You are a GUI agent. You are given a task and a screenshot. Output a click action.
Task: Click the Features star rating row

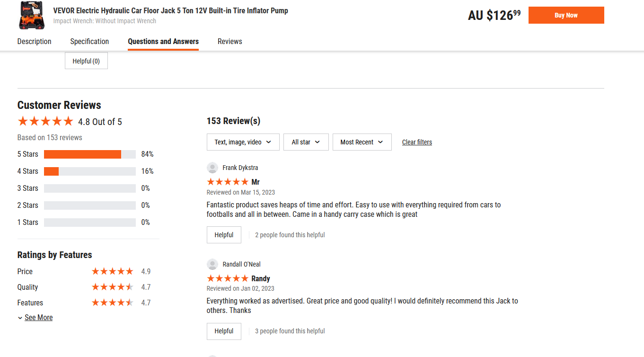pyautogui.click(x=112, y=303)
